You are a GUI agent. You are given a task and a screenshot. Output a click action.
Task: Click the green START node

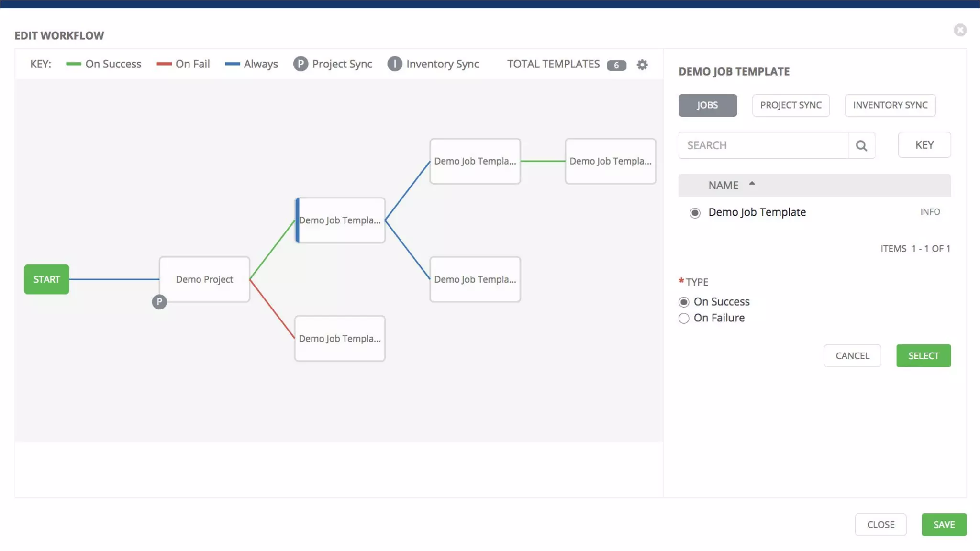click(46, 279)
